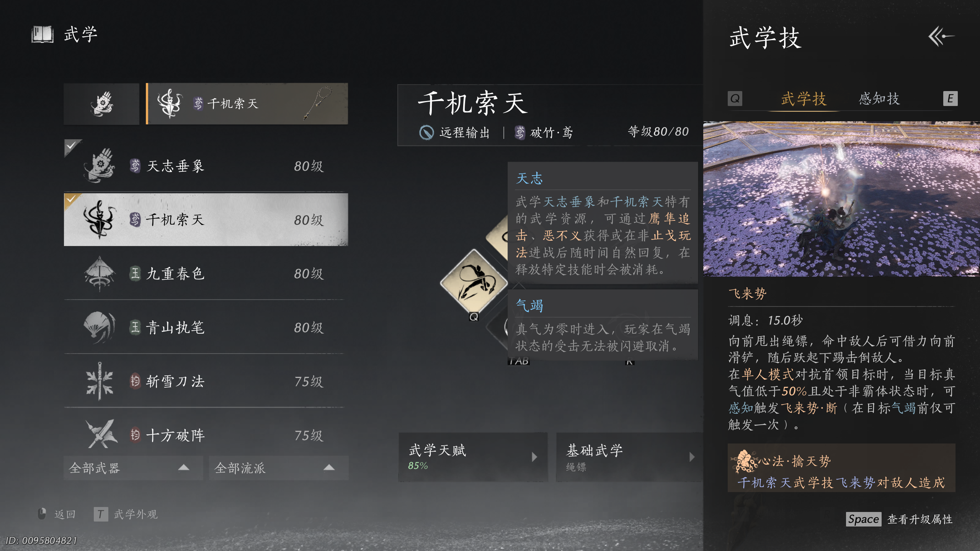Click the 九重春色 umbrella icon

(100, 274)
